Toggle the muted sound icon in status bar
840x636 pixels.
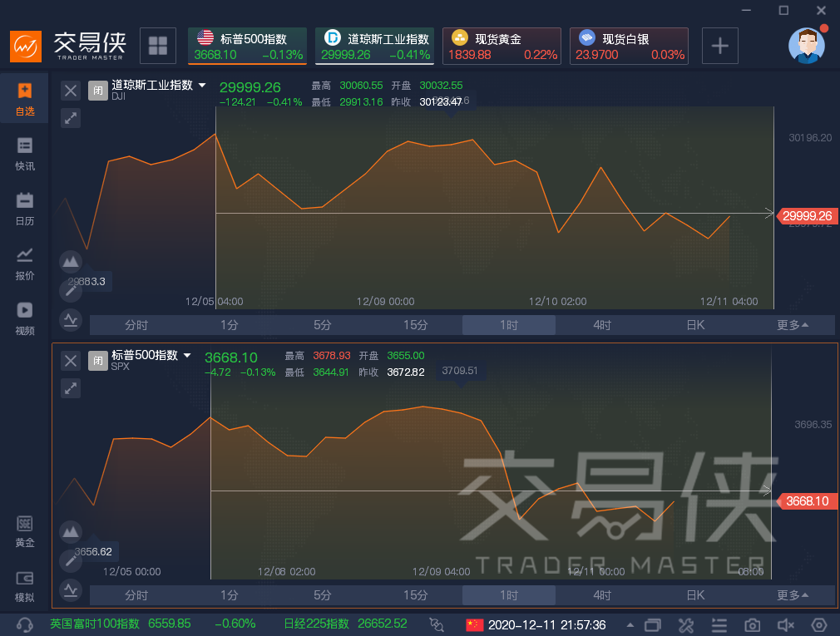[786, 624]
